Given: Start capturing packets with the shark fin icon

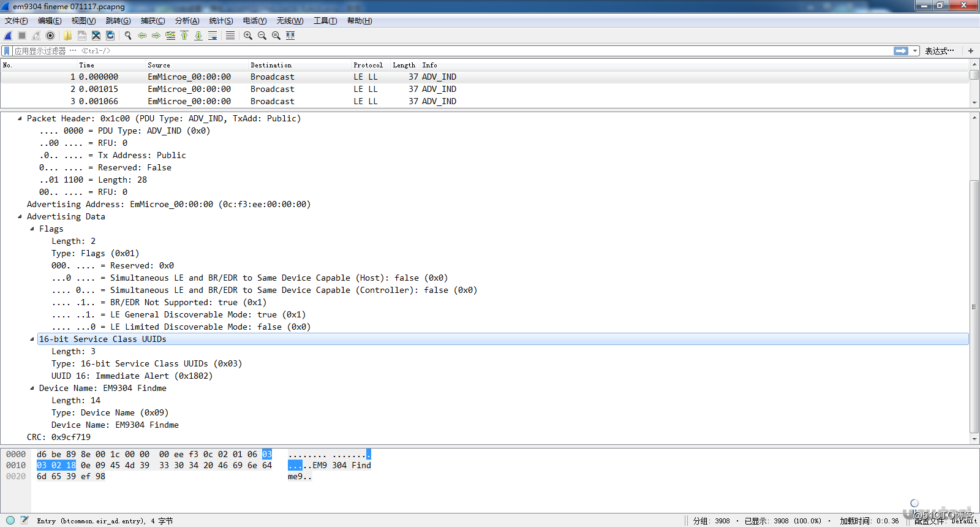Looking at the screenshot, I should tap(8, 36).
